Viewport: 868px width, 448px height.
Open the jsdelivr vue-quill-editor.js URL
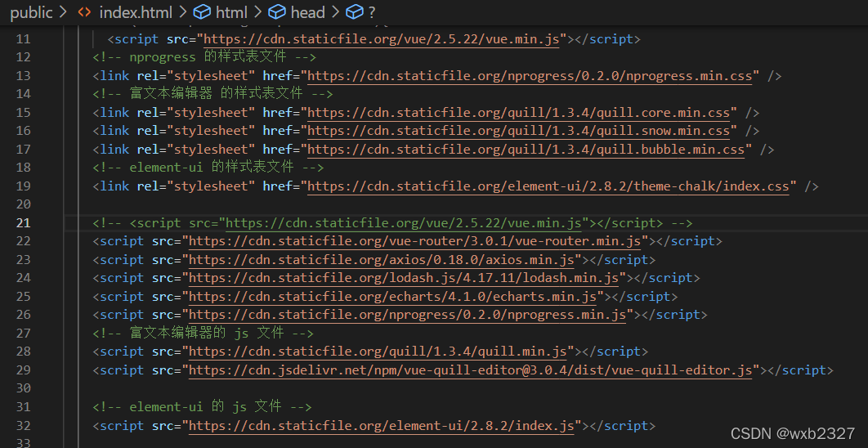471,370
